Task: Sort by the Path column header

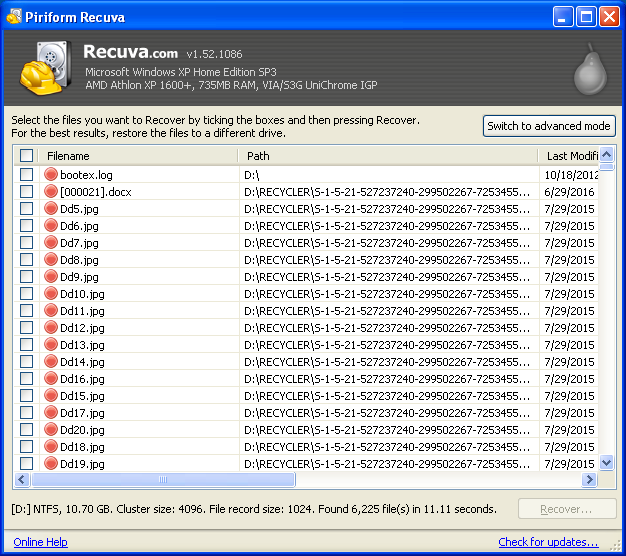Action: (388, 156)
